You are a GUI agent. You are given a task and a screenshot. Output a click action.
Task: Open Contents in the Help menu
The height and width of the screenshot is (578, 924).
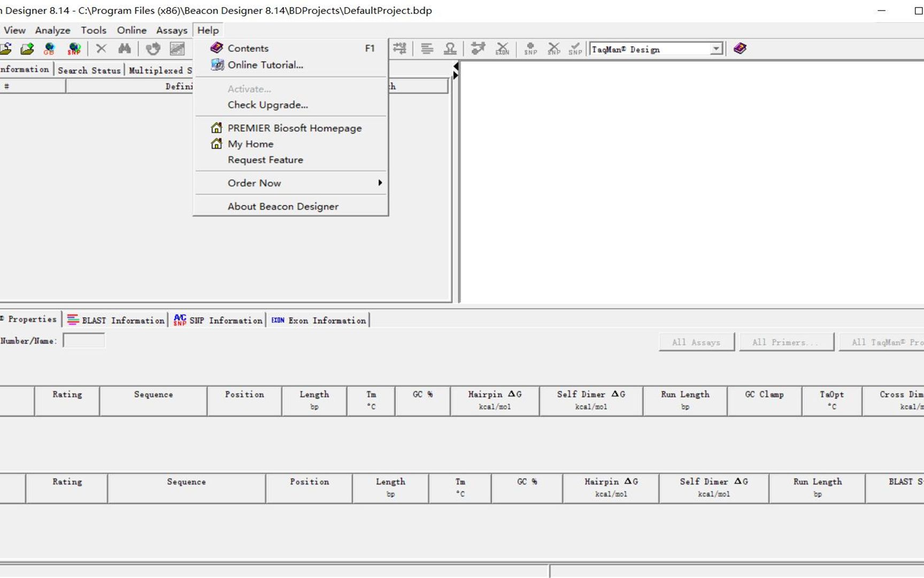pos(291,48)
